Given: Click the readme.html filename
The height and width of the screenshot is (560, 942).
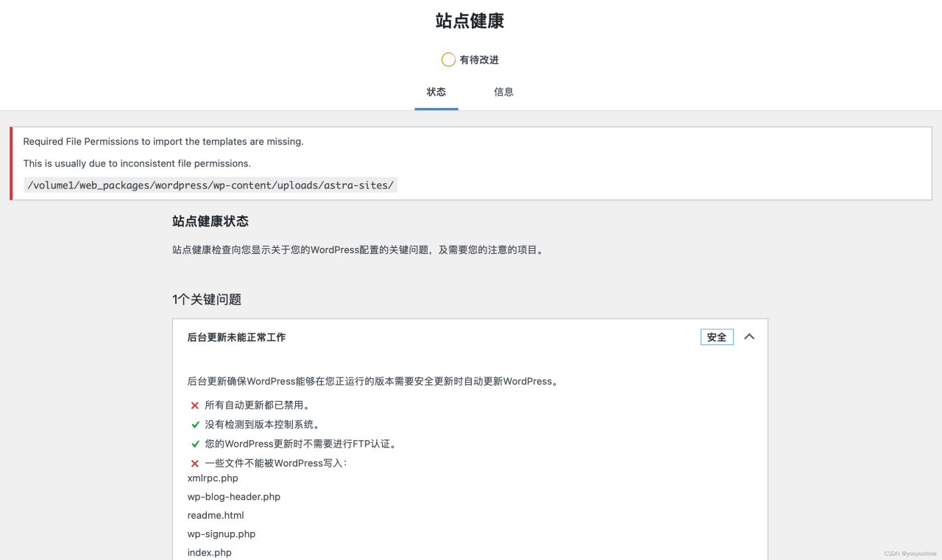Looking at the screenshot, I should pos(216,515).
